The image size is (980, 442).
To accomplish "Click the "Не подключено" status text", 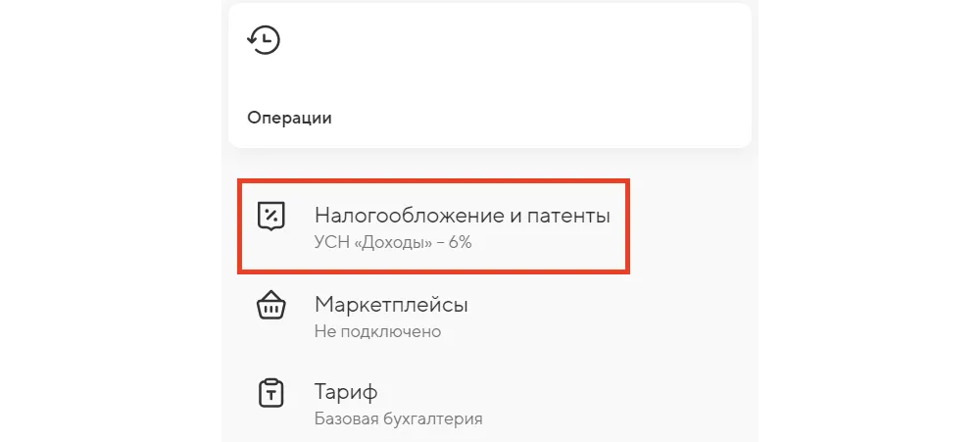I will pos(377,331).
